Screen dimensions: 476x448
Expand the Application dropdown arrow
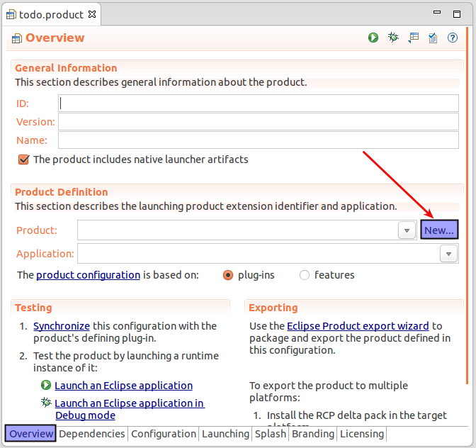pyautogui.click(x=448, y=254)
